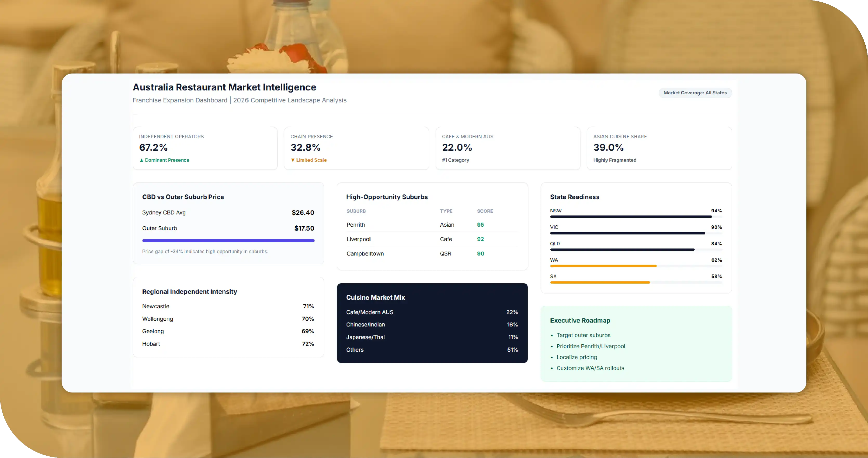Image resolution: width=868 pixels, height=458 pixels.
Task: Select the Independent Operators 67.2% card
Action: (205, 148)
